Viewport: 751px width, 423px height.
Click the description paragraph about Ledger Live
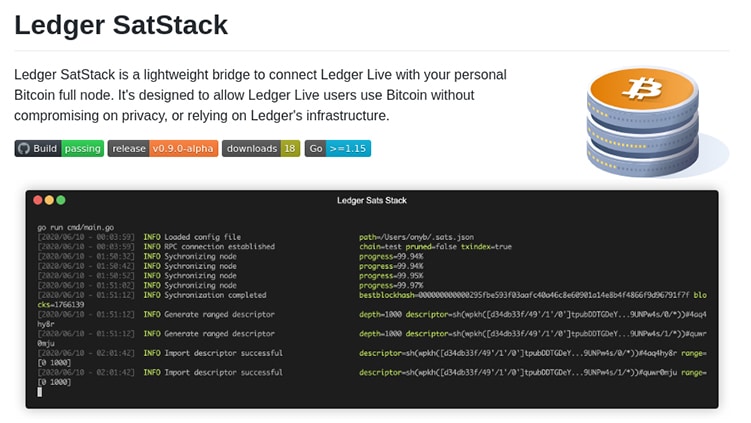(260, 95)
